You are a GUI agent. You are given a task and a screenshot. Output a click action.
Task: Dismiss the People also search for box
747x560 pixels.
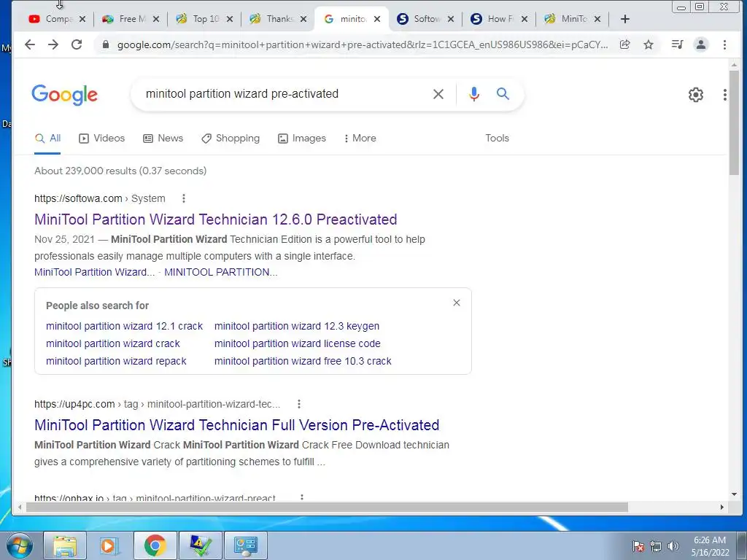[457, 303]
